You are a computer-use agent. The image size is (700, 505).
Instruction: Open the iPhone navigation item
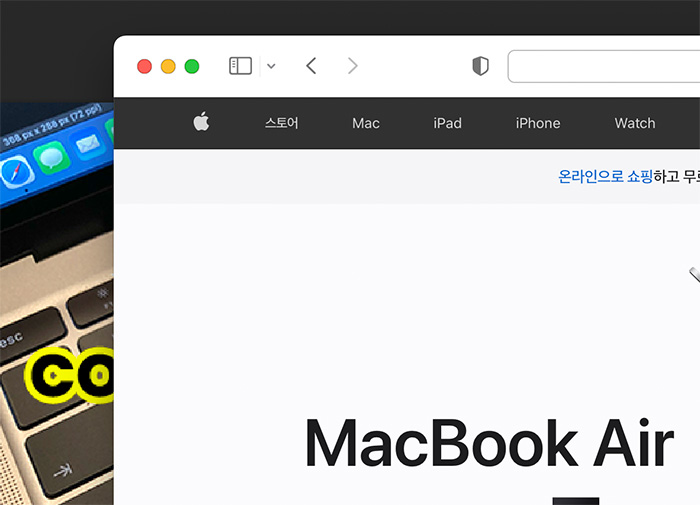(x=538, y=123)
